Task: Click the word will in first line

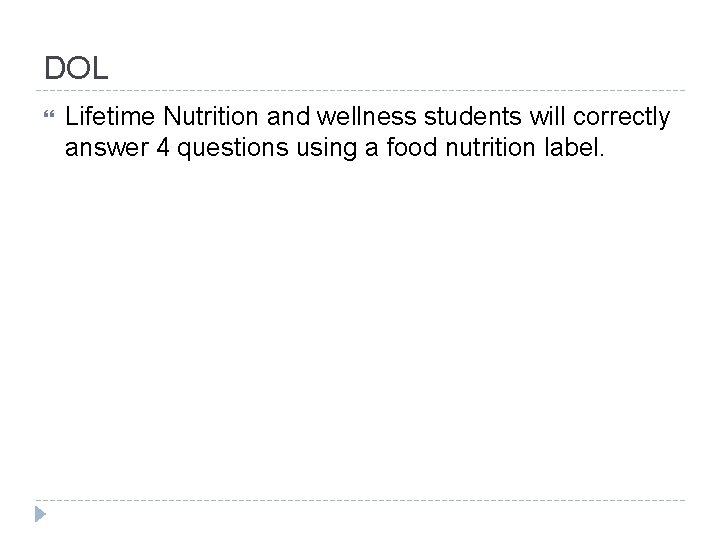Action: [542, 118]
